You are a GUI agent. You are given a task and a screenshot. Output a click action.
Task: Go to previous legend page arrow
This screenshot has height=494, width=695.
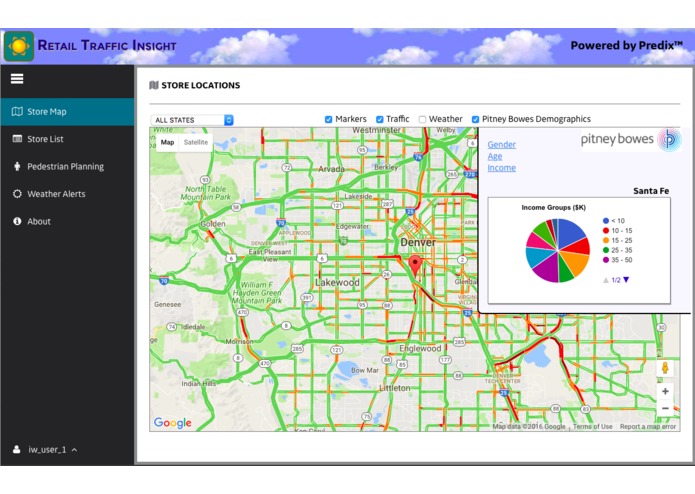(606, 280)
